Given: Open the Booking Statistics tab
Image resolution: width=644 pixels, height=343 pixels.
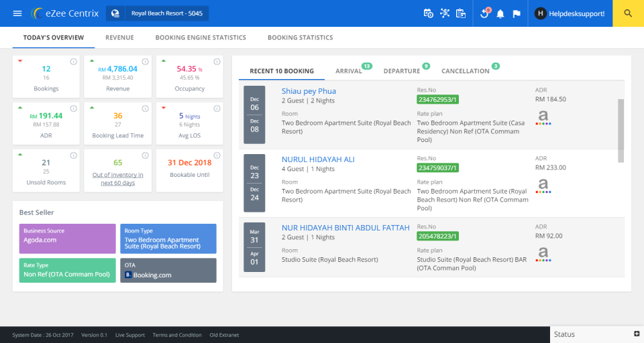Looking at the screenshot, I should (301, 38).
